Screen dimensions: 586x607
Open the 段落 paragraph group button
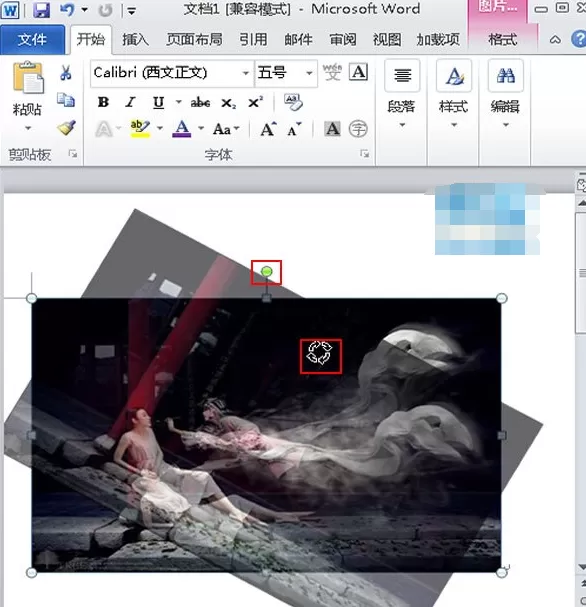pyautogui.click(x=402, y=94)
